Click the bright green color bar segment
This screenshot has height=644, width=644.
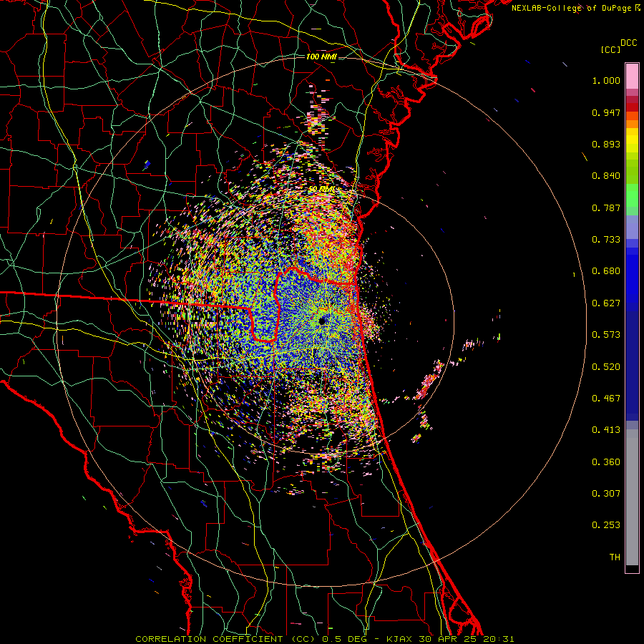pyautogui.click(x=632, y=195)
